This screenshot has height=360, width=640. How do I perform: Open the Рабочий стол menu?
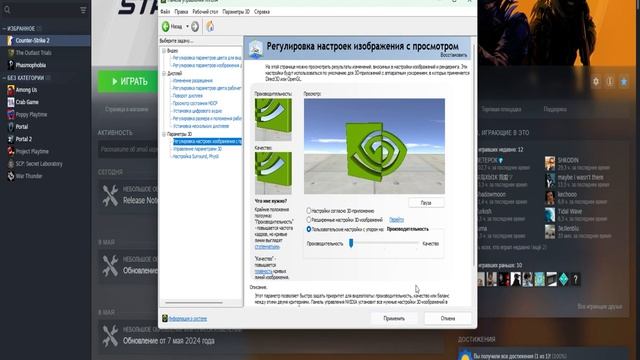pos(205,12)
